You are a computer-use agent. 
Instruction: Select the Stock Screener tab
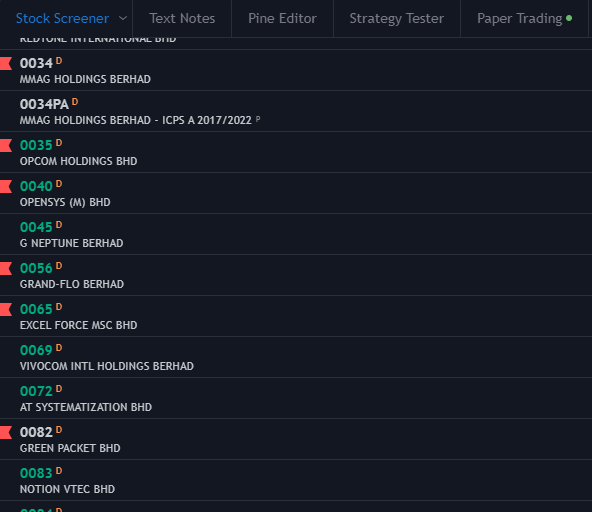click(x=62, y=19)
